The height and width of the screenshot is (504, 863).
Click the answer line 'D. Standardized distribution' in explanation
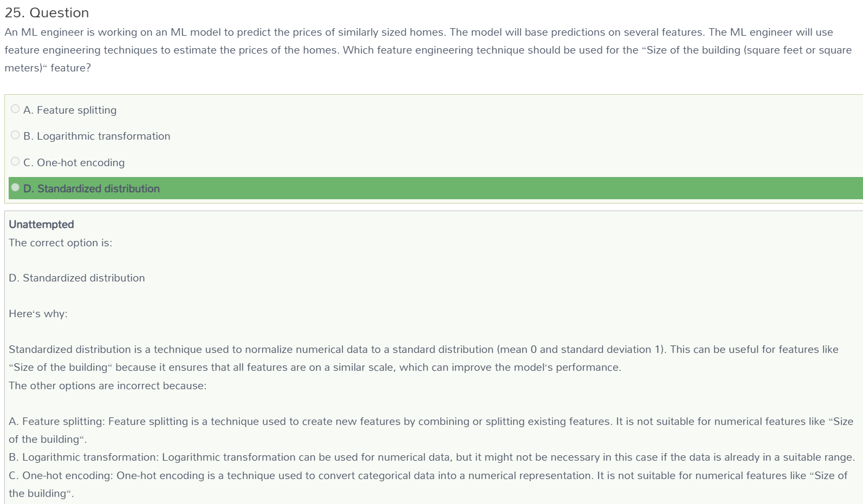77,278
